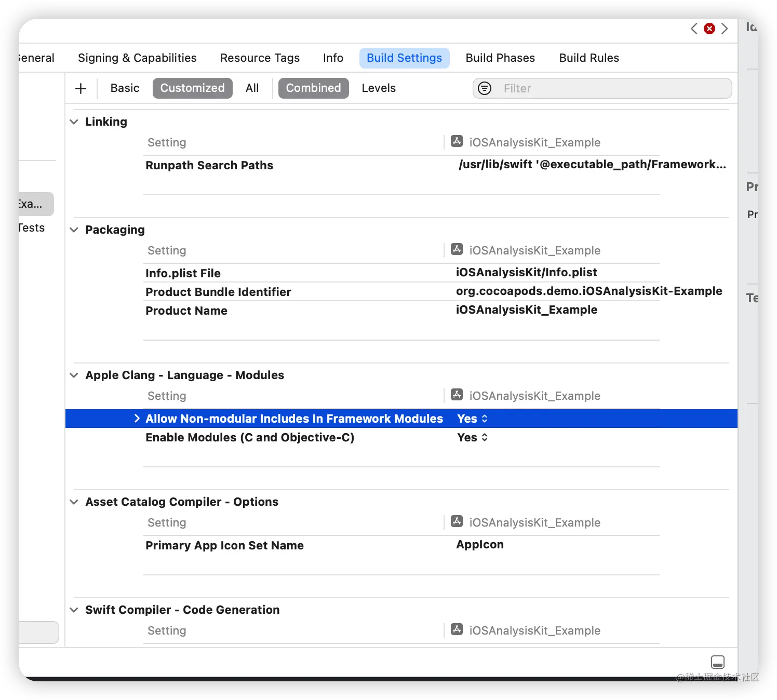Click the red error indicator icon
The width and height of the screenshot is (777, 700).
coord(709,29)
